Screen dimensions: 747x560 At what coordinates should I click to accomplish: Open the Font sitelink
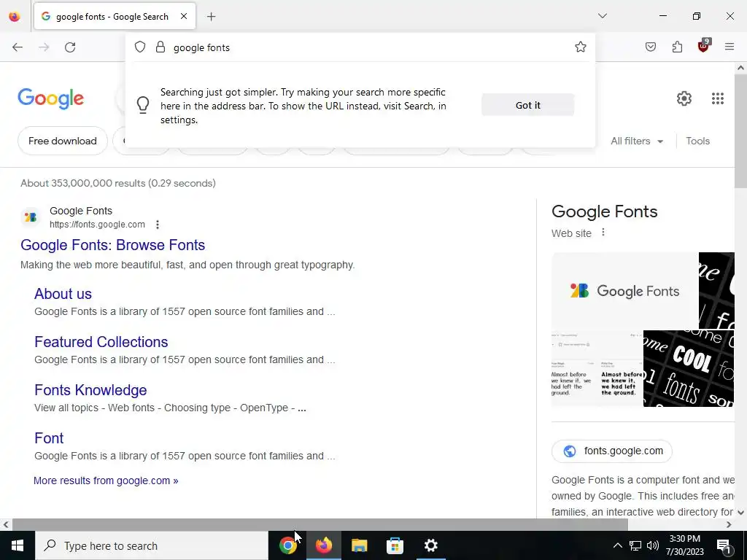coord(49,438)
